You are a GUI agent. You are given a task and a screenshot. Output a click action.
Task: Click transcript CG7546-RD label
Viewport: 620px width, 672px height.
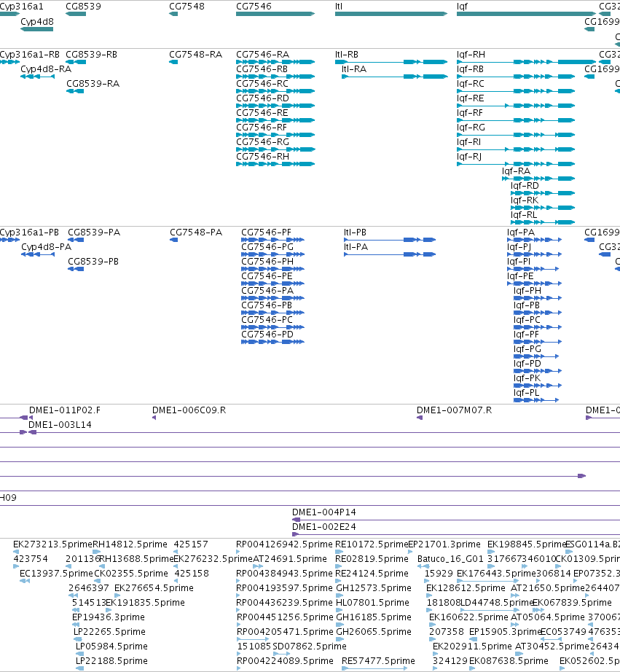point(263,98)
